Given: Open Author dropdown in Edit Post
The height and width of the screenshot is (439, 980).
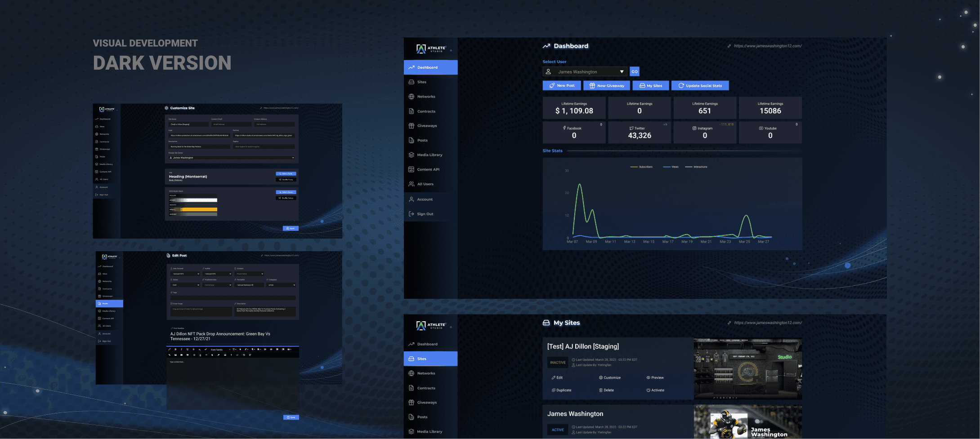Looking at the screenshot, I should [217, 274].
